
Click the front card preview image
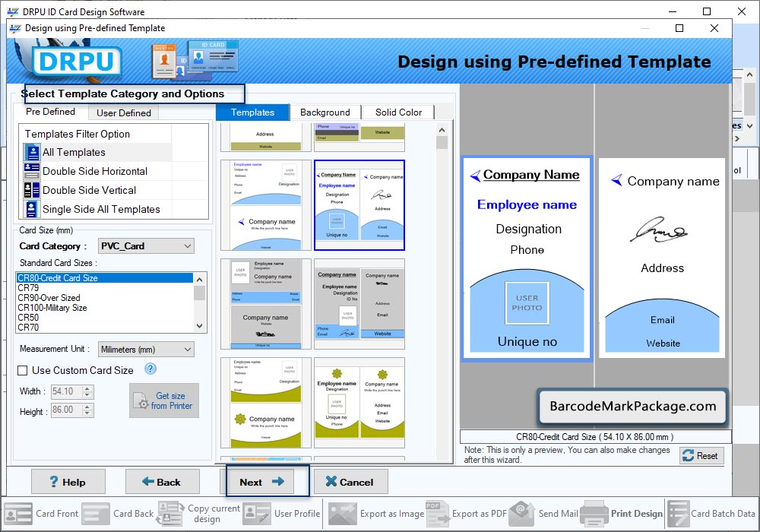[x=527, y=258]
